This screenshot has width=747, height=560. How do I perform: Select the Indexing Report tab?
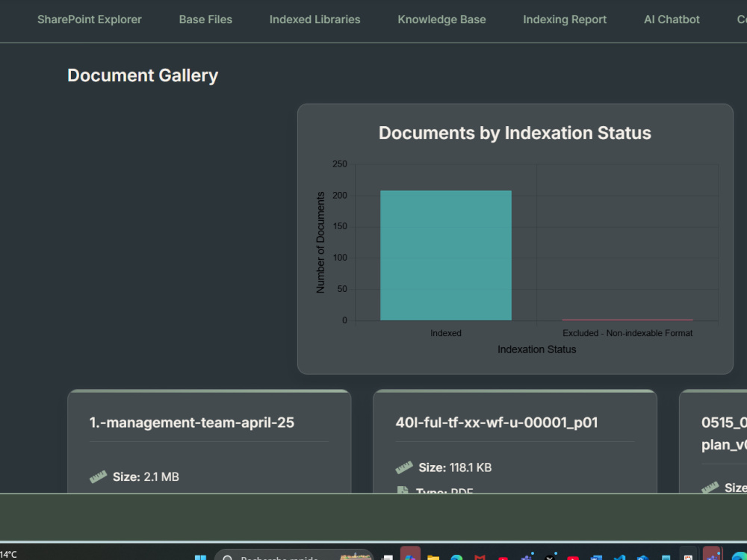click(x=565, y=19)
